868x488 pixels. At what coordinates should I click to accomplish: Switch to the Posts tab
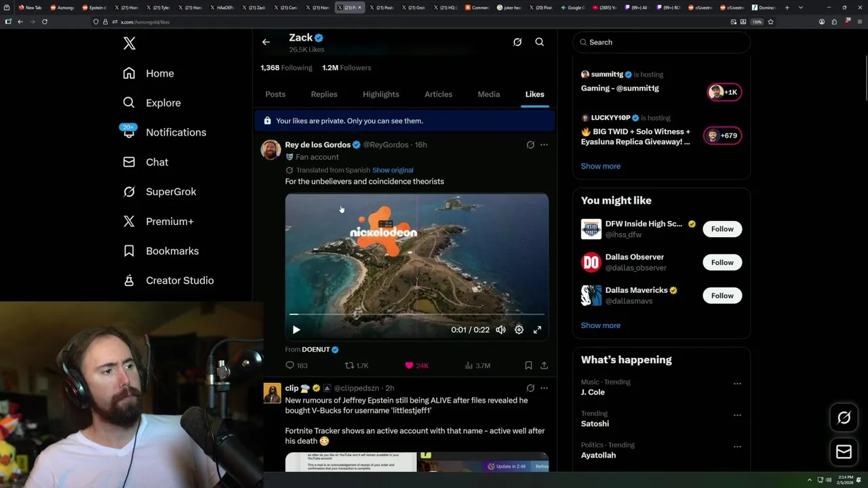coord(275,94)
